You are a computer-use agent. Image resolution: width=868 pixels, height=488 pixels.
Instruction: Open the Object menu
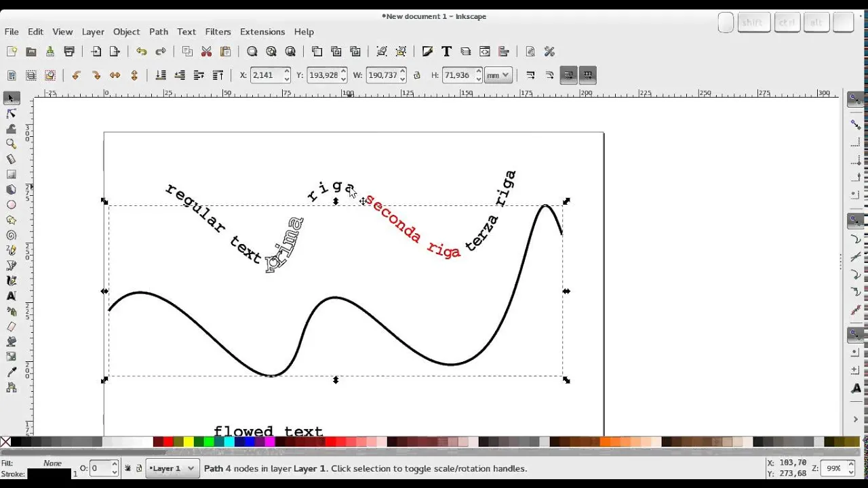126,32
